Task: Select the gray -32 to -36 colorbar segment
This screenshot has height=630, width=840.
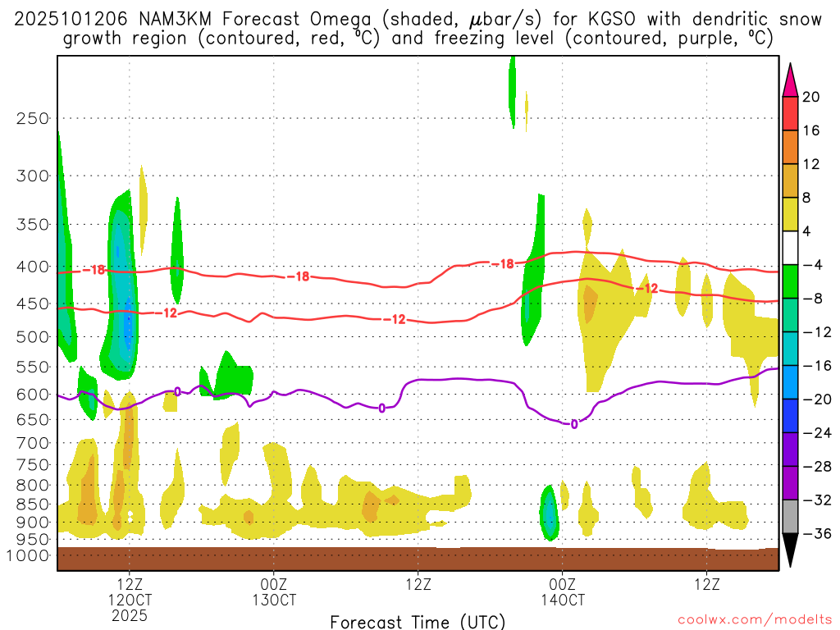Action: coord(790,517)
